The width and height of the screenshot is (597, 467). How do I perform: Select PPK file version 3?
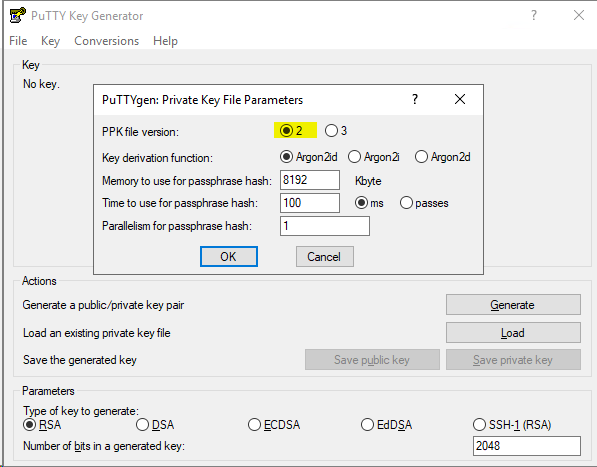(x=336, y=131)
